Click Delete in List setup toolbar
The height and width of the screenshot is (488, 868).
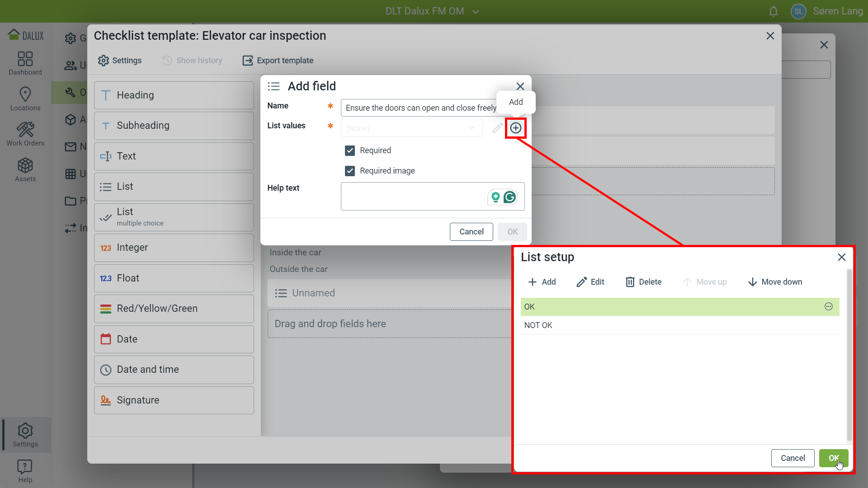point(643,282)
